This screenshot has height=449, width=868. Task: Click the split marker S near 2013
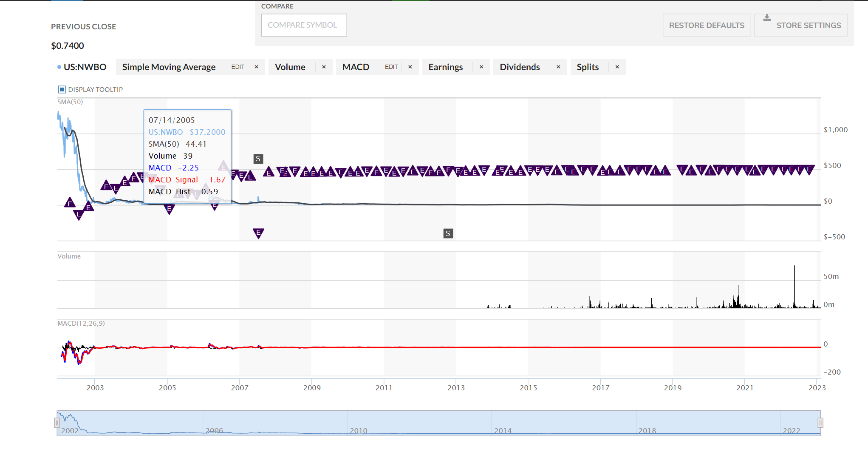coord(448,233)
